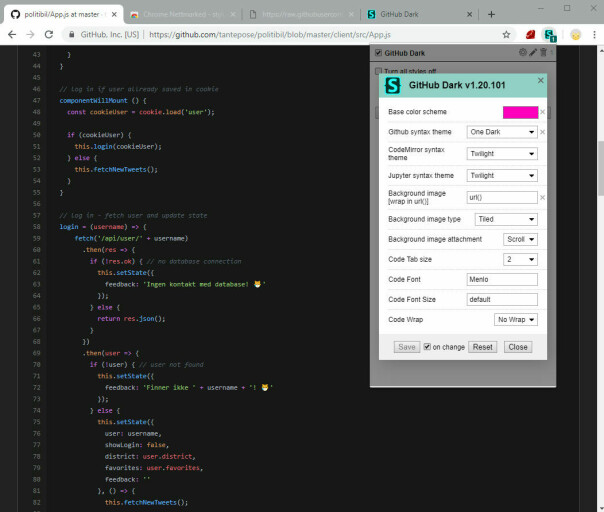604x512 pixels.
Task: Close the GitHub Dark tab
Action: (470, 15)
